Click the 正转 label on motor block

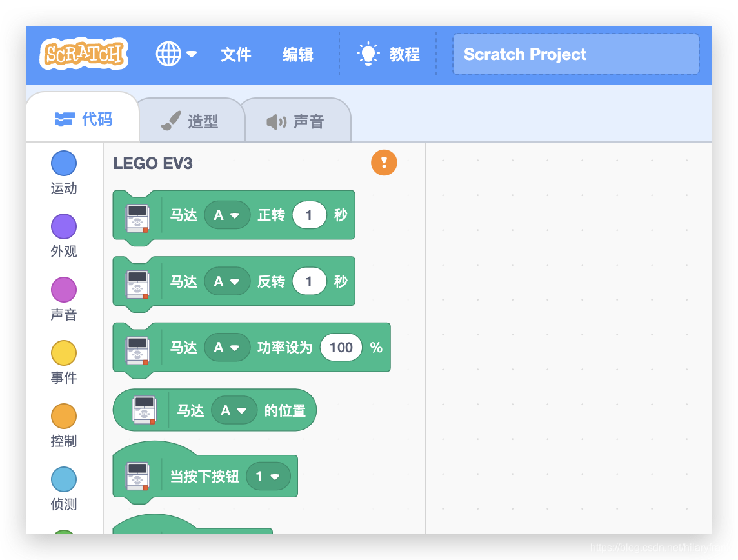[x=271, y=215]
